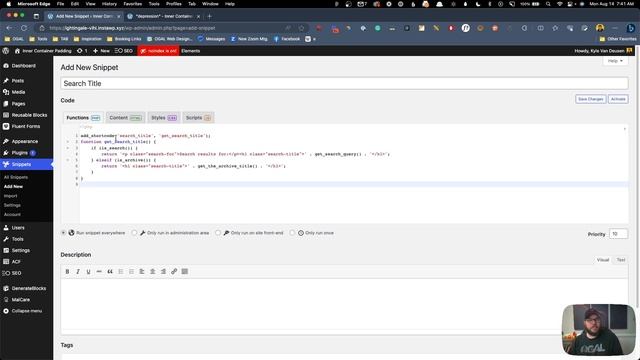Click the Activate button
This screenshot has height=360, width=640.
(618, 99)
